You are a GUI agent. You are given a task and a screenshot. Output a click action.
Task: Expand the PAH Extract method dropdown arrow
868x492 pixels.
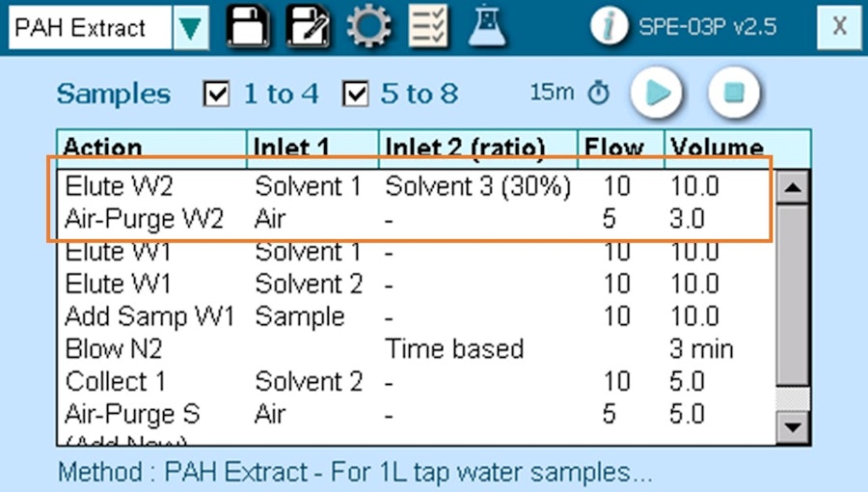point(190,28)
